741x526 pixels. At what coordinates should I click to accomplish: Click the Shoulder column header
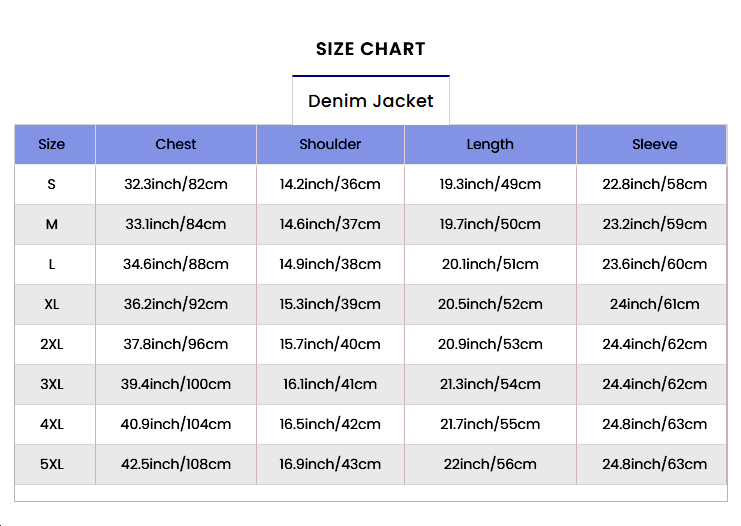tap(330, 144)
